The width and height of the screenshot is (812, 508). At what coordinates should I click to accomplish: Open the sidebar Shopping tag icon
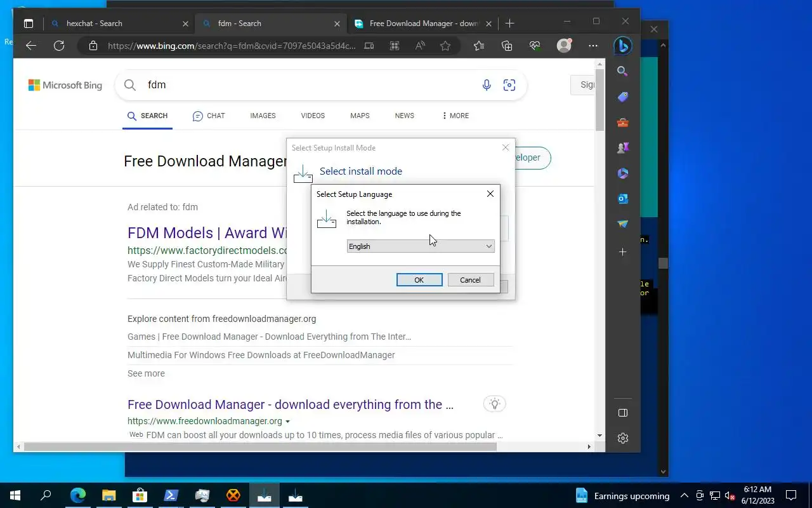pos(623,97)
